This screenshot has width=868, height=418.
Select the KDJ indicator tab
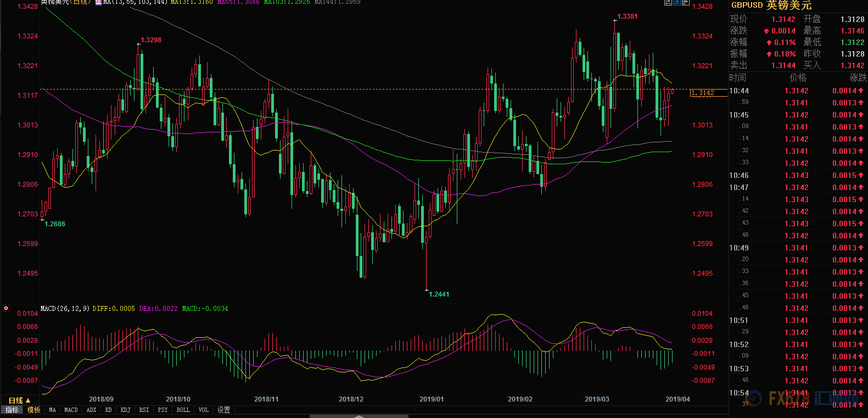[x=125, y=410]
